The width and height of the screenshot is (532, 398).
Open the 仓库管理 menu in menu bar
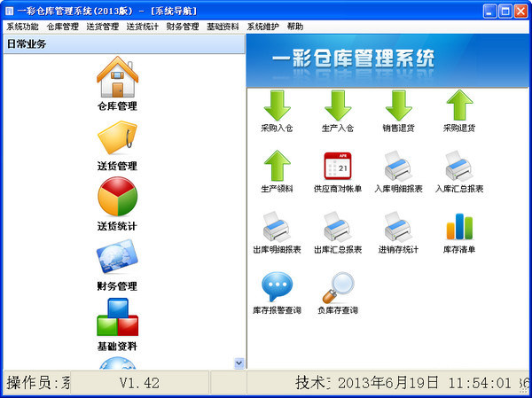coord(63,27)
